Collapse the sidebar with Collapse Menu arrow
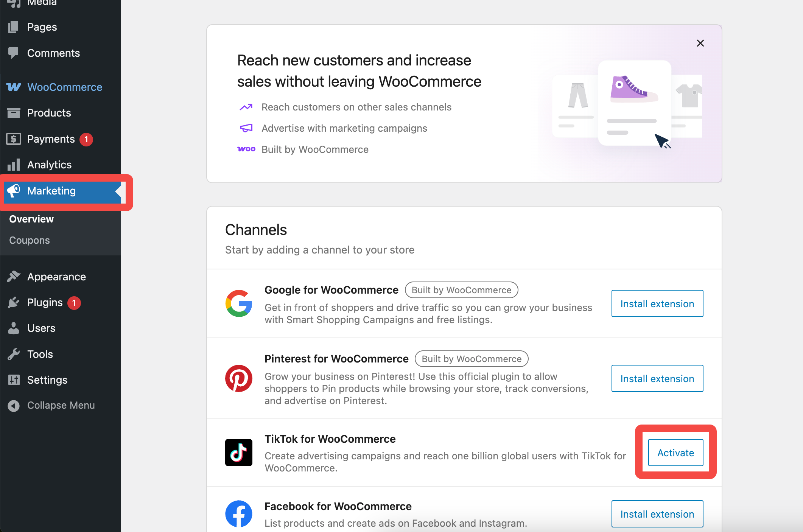The image size is (803, 532). (x=14, y=406)
